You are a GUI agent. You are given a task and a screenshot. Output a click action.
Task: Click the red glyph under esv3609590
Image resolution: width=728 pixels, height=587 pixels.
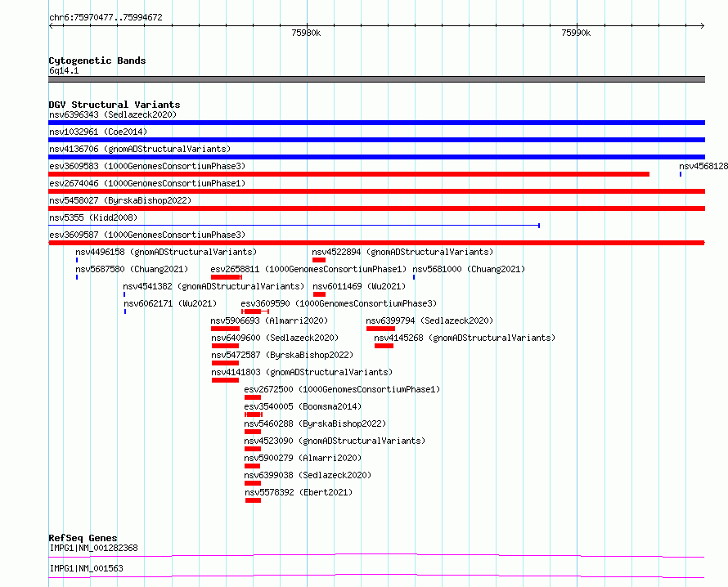(x=255, y=311)
